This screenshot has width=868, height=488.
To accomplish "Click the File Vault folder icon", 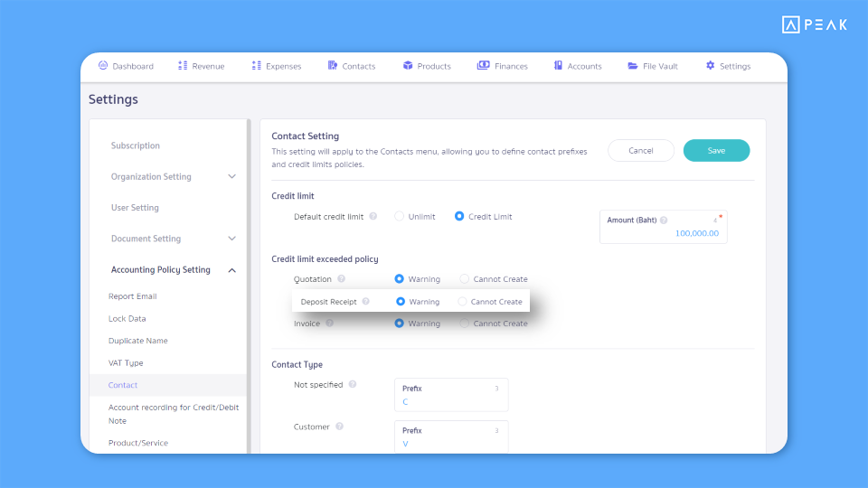I will point(633,65).
